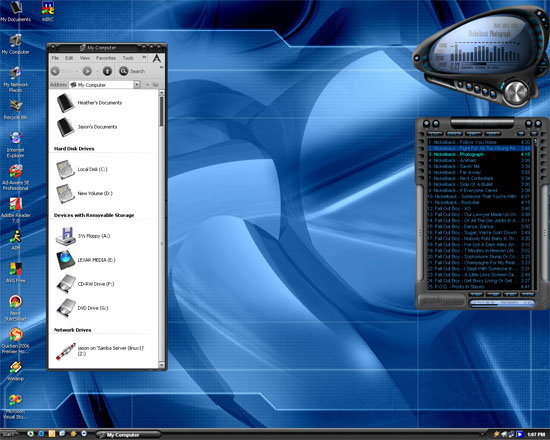Click the Start button on taskbar

coord(9,434)
